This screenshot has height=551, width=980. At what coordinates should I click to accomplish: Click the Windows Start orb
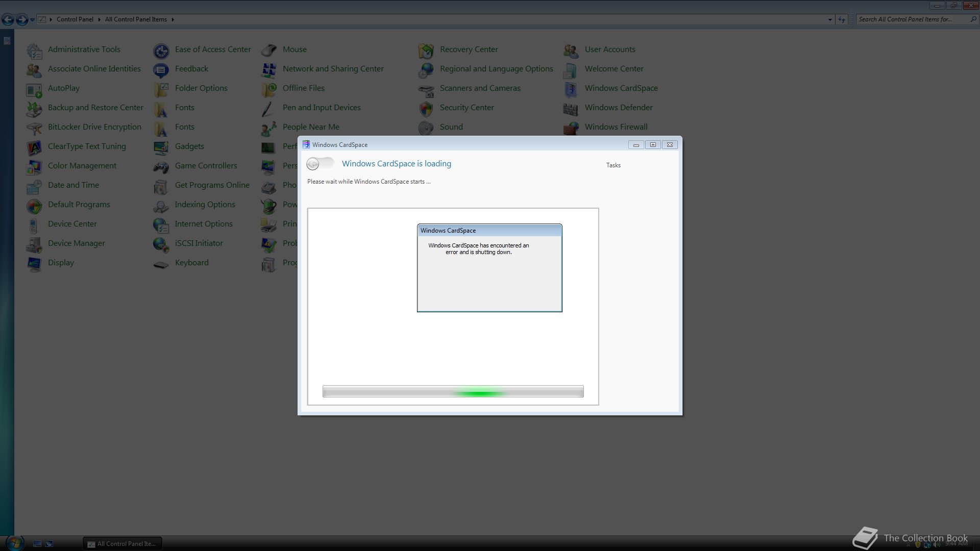[15, 543]
